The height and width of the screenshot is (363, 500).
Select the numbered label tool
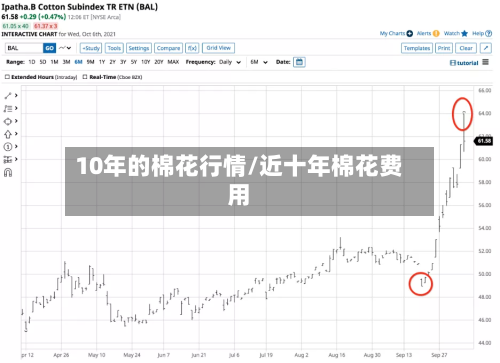point(8,147)
